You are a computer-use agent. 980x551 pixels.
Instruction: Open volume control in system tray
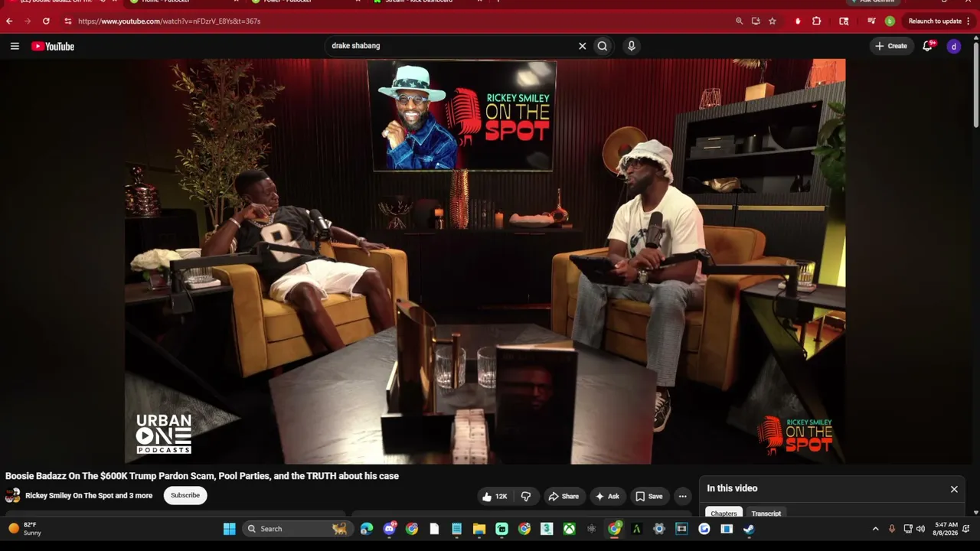920,529
